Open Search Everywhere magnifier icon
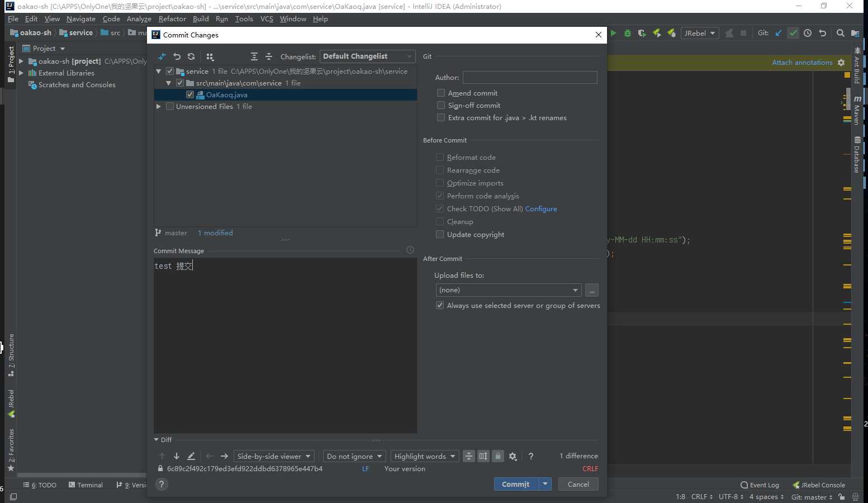The height and width of the screenshot is (503, 868). point(840,33)
